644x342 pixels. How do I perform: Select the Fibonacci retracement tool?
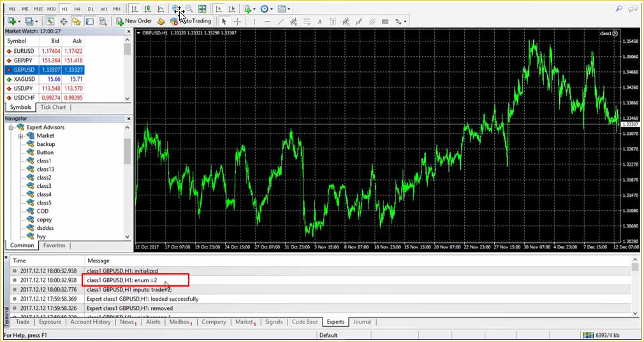[x=307, y=21]
